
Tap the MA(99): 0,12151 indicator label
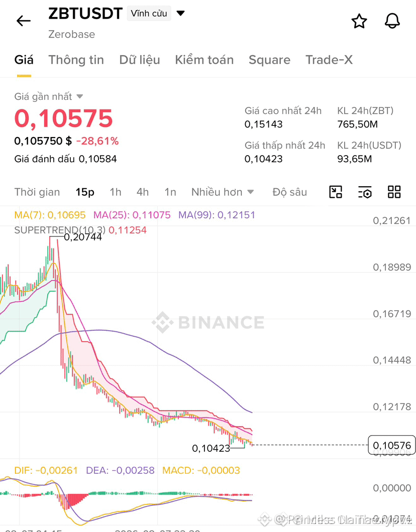pos(217,215)
